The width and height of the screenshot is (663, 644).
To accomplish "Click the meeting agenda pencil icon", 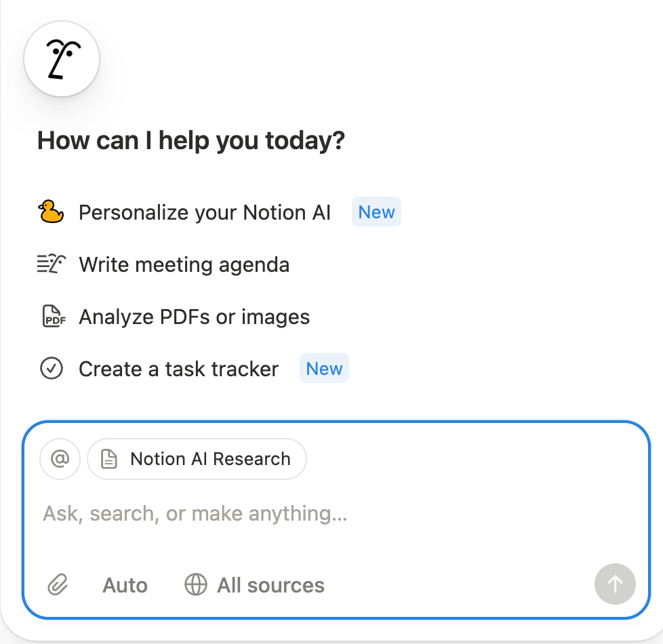I will [51, 264].
